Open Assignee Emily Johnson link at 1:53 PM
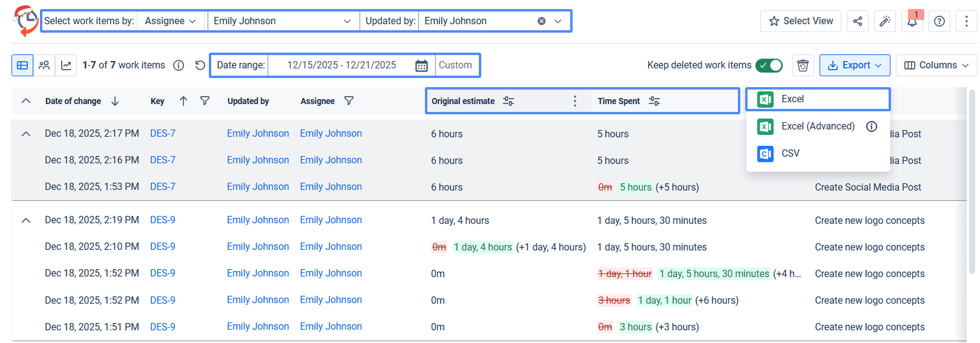The height and width of the screenshot is (343, 980). click(331, 187)
